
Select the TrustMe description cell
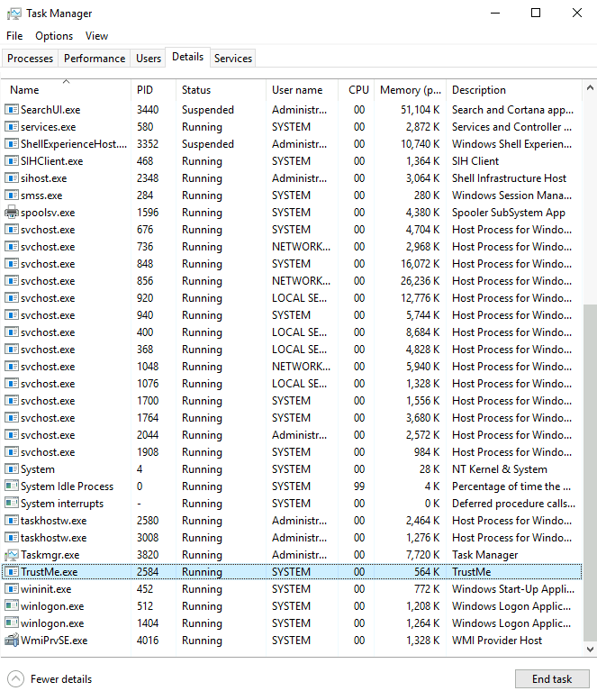click(x=472, y=571)
